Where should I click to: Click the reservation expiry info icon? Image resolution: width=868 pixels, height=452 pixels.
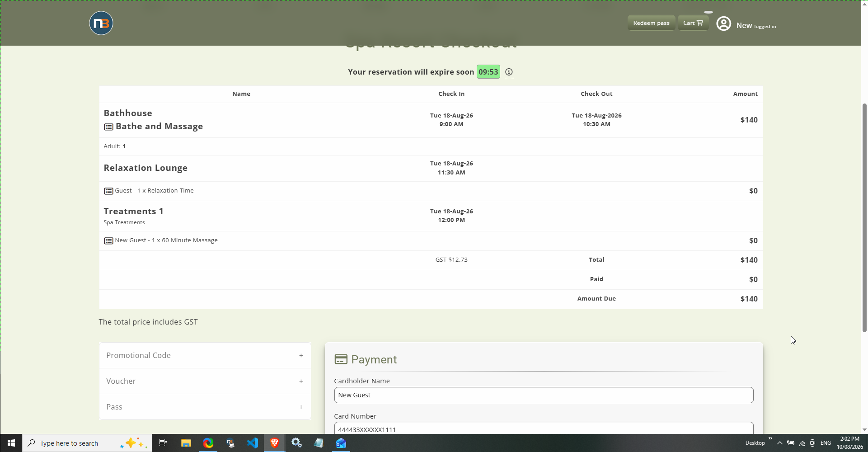(509, 72)
